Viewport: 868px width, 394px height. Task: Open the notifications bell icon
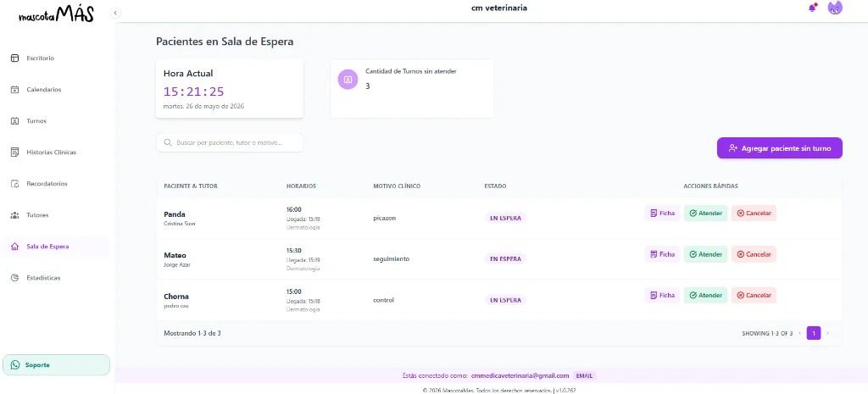[x=812, y=8]
